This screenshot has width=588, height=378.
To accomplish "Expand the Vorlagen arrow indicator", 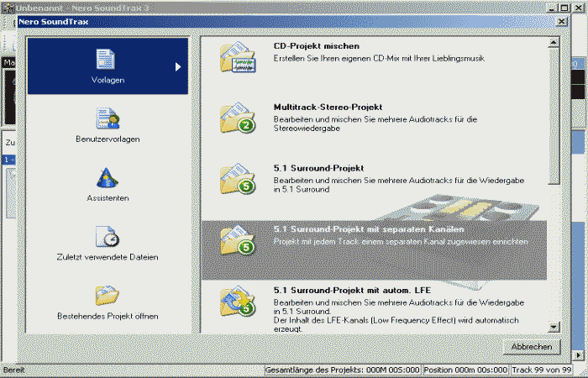I will pyautogui.click(x=178, y=66).
